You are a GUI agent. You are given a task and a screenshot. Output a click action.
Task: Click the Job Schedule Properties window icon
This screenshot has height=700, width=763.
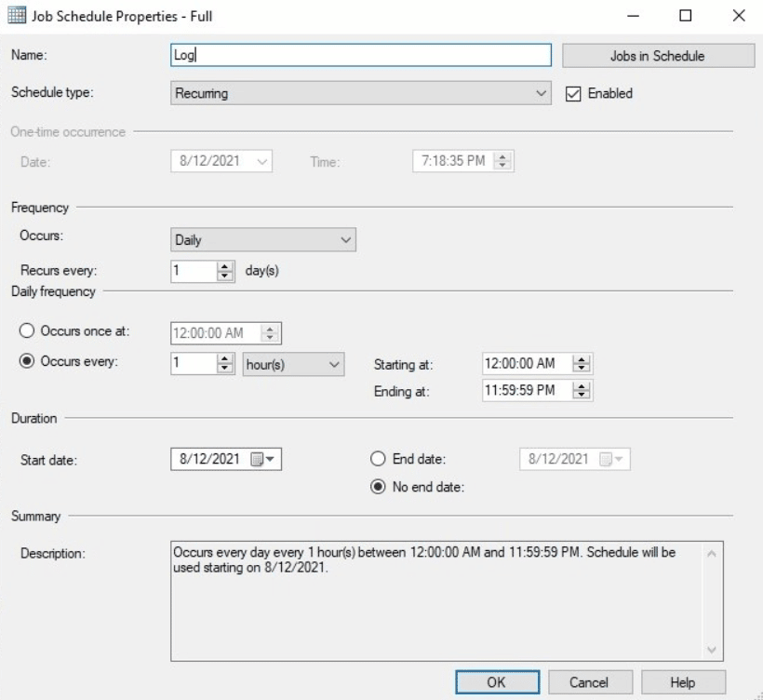click(17, 16)
